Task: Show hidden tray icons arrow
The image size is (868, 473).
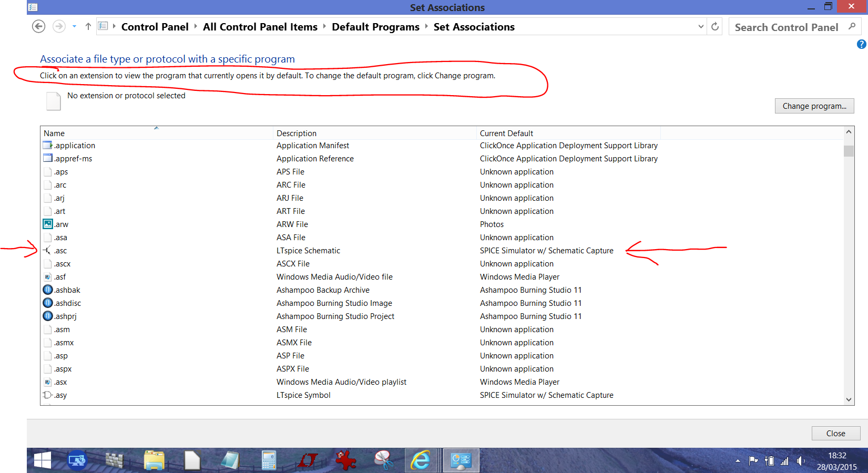Action: point(738,461)
